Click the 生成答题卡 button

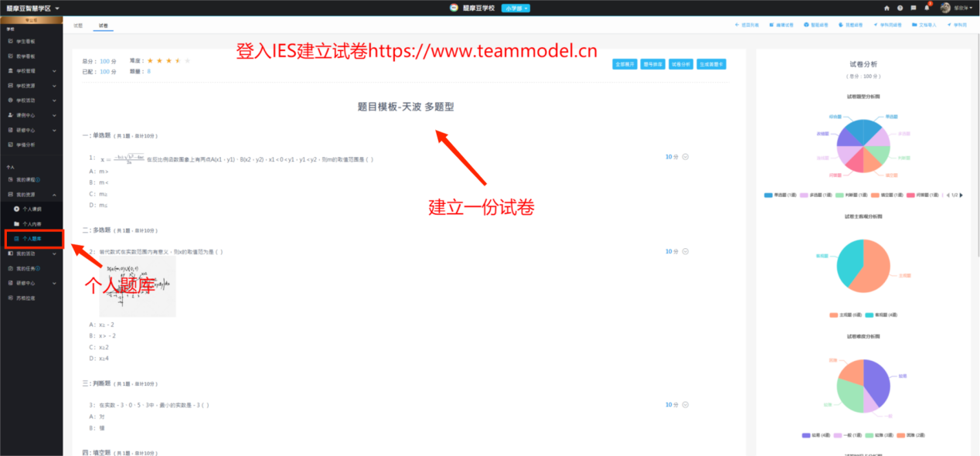[711, 64]
